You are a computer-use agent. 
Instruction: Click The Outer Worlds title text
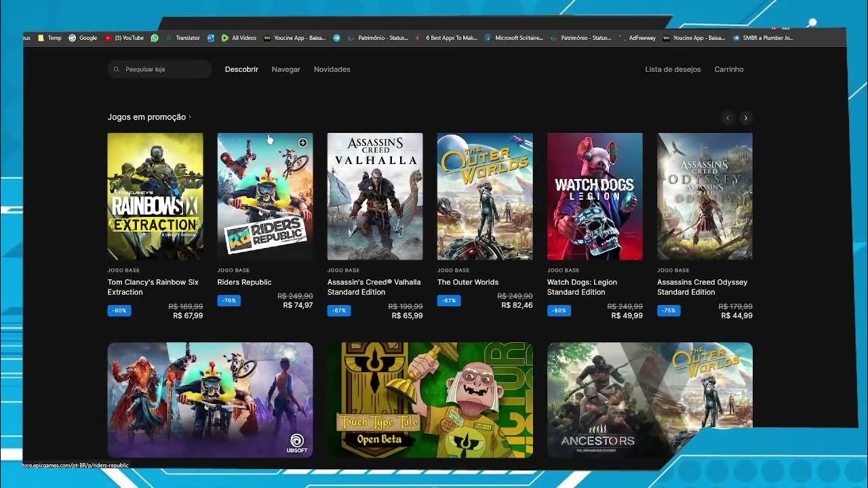468,283
